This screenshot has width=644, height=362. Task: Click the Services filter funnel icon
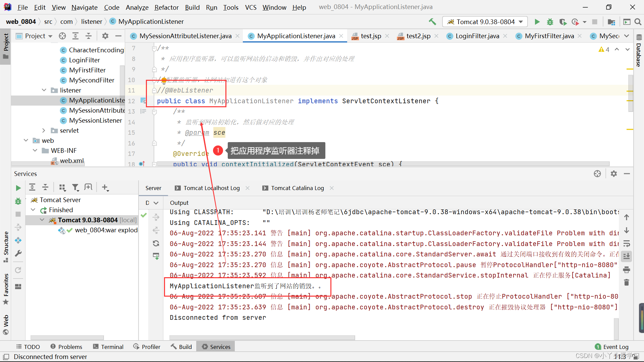pos(75,187)
